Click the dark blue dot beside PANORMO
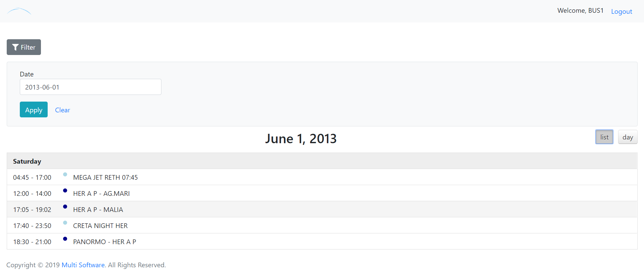The width and height of the screenshot is (644, 280). [x=65, y=239]
